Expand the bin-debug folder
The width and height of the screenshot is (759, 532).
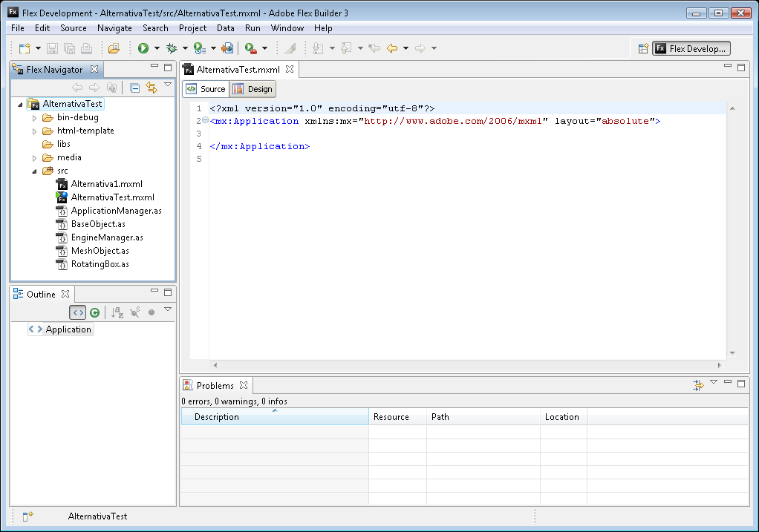click(x=34, y=117)
